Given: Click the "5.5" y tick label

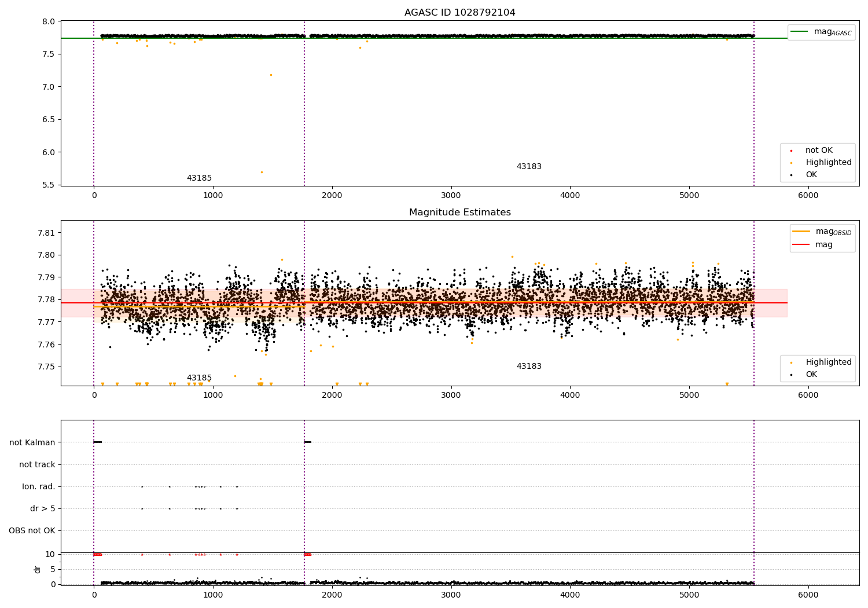Looking at the screenshot, I should tap(49, 185).
